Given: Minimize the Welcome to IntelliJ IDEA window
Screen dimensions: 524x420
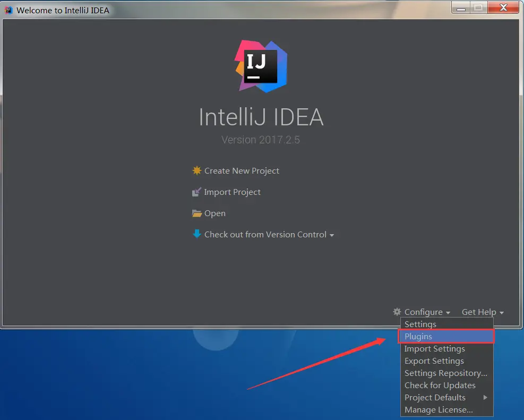Looking at the screenshot, I should [461, 8].
